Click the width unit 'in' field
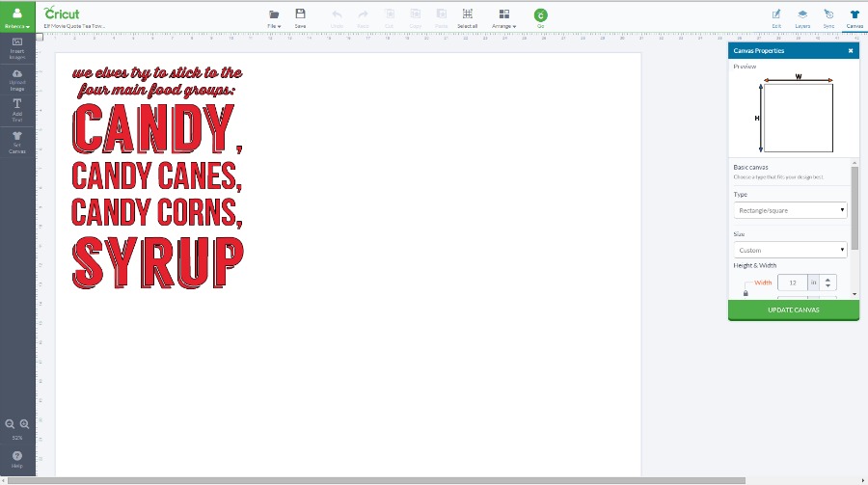This screenshot has height=485, width=868. (x=813, y=283)
